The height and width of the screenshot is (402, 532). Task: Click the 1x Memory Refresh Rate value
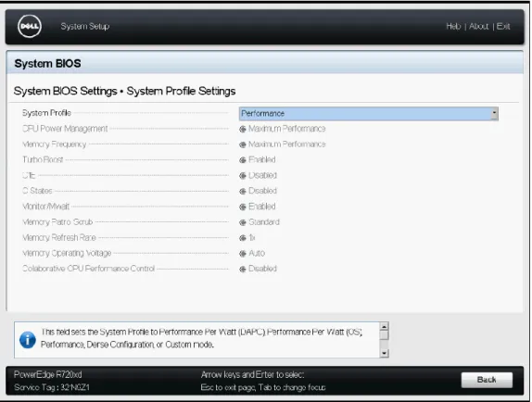[252, 238]
